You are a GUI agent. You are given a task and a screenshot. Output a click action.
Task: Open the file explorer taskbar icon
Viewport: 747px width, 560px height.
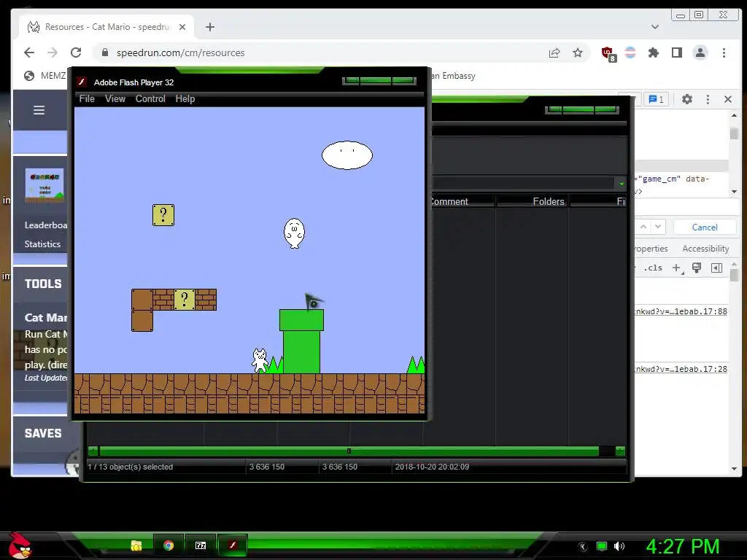pos(136,545)
